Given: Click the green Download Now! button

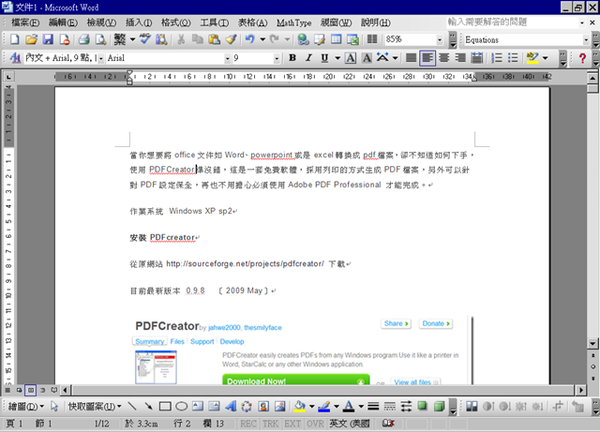Looking at the screenshot, I should point(296,380).
